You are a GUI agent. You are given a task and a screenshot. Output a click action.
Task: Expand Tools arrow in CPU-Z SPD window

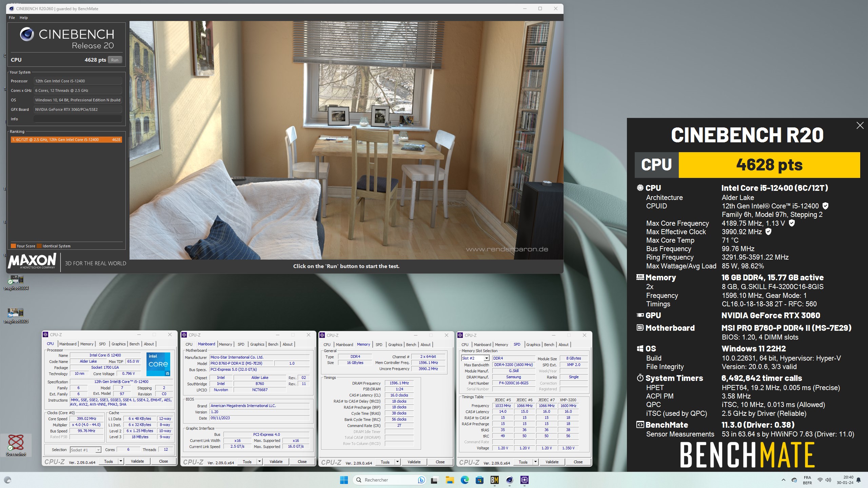[x=535, y=462]
